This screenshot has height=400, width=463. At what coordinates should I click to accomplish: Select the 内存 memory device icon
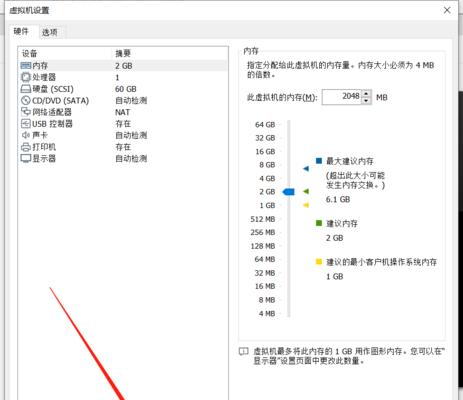[x=26, y=66]
